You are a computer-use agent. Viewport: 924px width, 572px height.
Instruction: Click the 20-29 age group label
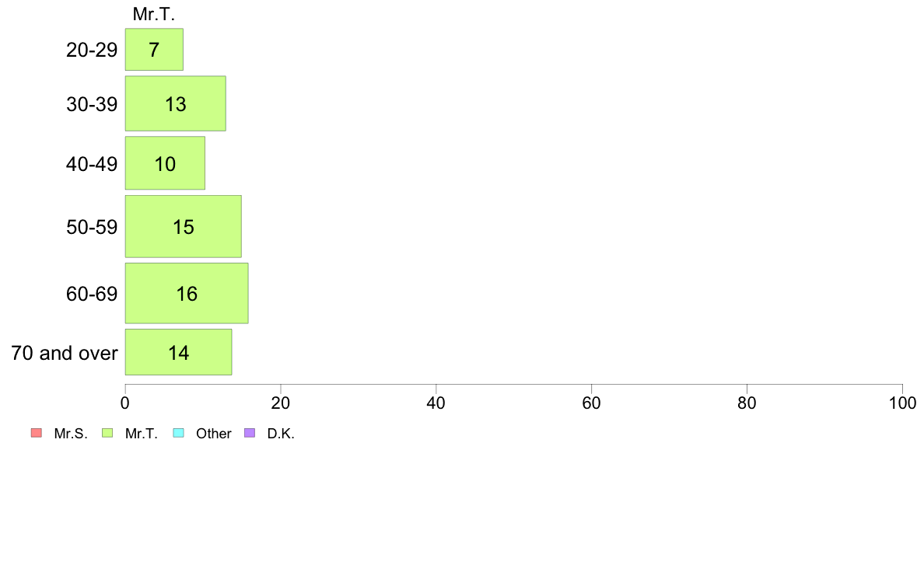[x=92, y=50]
